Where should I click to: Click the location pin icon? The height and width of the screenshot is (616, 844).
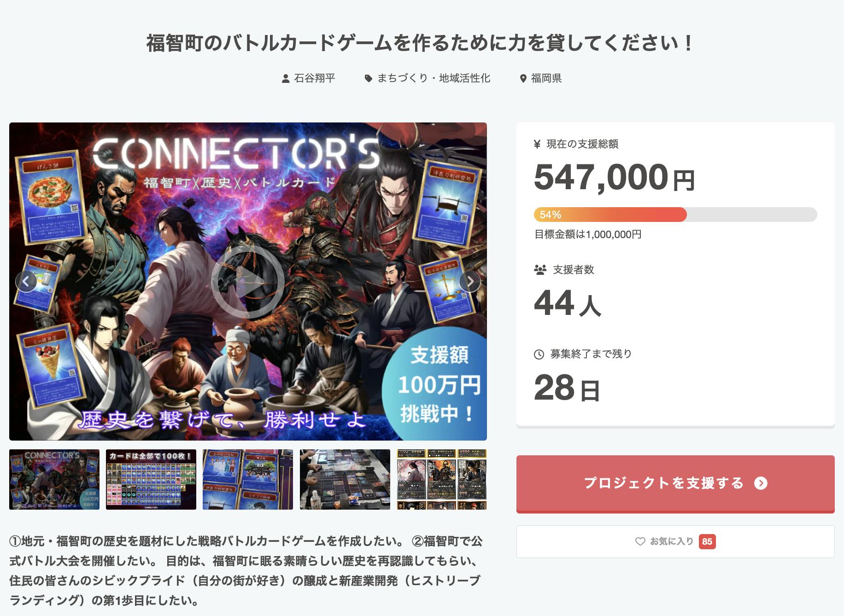click(523, 79)
